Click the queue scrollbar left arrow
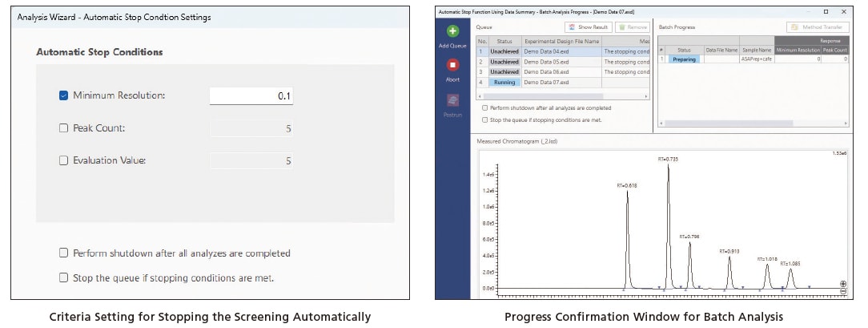 [480, 96]
